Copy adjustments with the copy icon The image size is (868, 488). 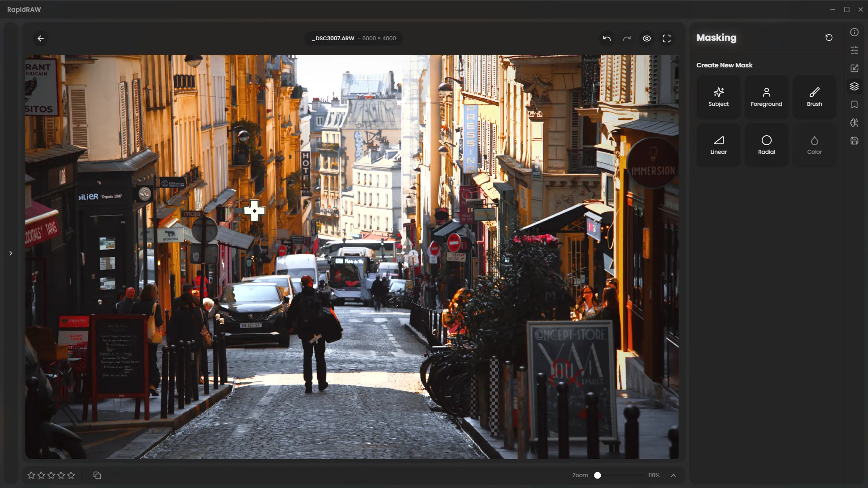[x=97, y=475]
